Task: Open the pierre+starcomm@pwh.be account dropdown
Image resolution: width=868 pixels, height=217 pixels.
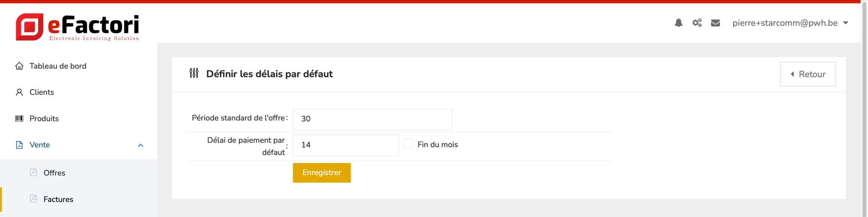Action: click(790, 23)
